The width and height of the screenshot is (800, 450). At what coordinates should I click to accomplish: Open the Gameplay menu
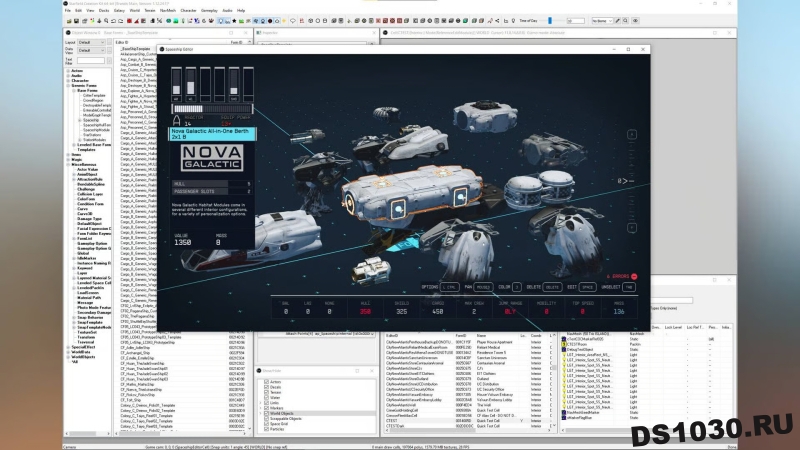coord(209,10)
